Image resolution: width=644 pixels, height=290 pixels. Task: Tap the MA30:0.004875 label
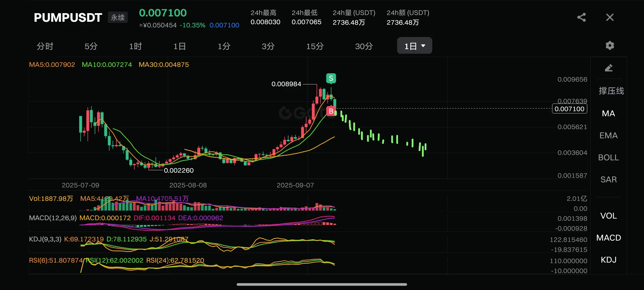coord(164,65)
